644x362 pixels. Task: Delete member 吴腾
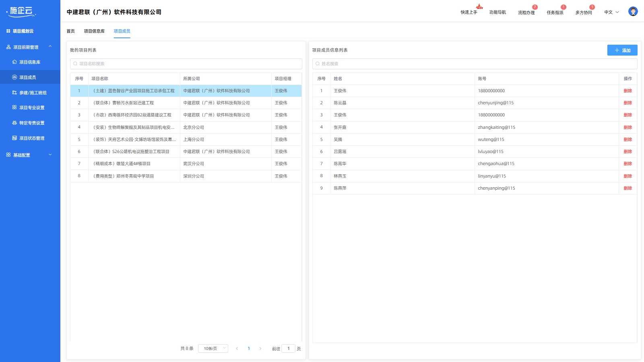[628, 139]
